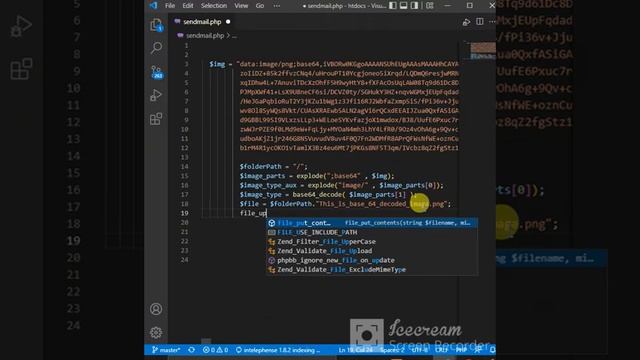Click sendmail.php in the breadcrumb
This screenshot has width=640, height=360.
coord(205,36)
